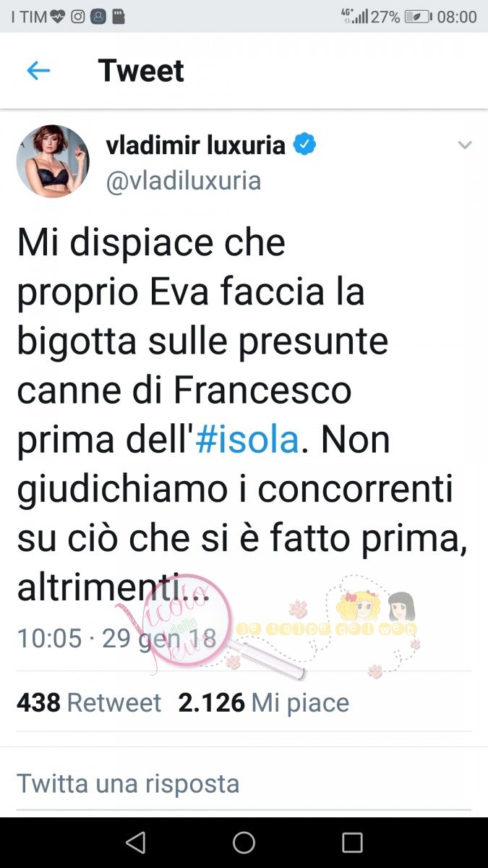Tap the heart health notification icon
Viewport: 488px width, 868px height.
point(59,17)
